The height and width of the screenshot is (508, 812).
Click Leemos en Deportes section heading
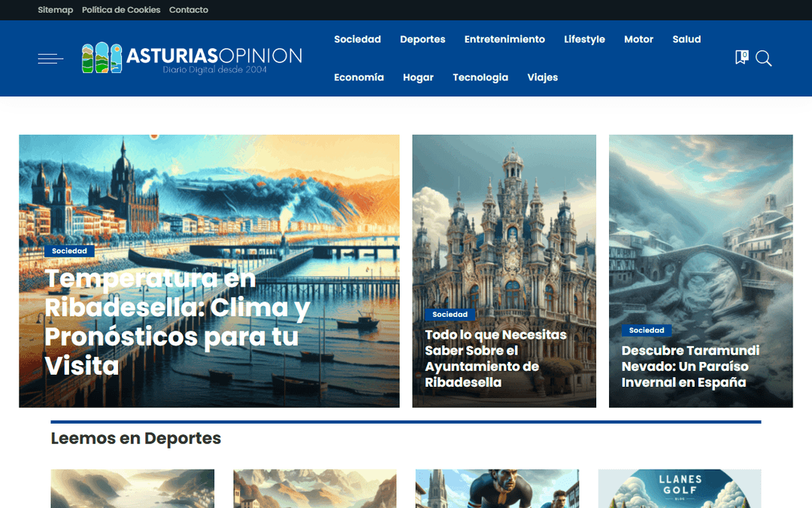pos(135,439)
